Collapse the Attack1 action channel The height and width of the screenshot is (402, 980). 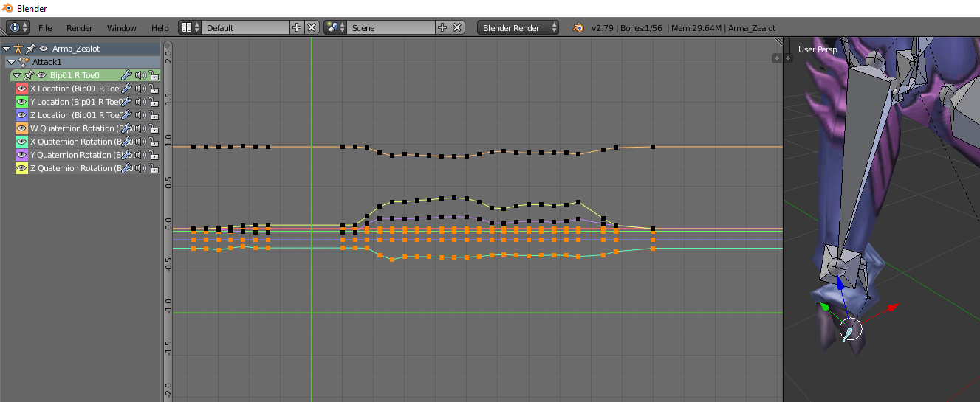[x=11, y=62]
